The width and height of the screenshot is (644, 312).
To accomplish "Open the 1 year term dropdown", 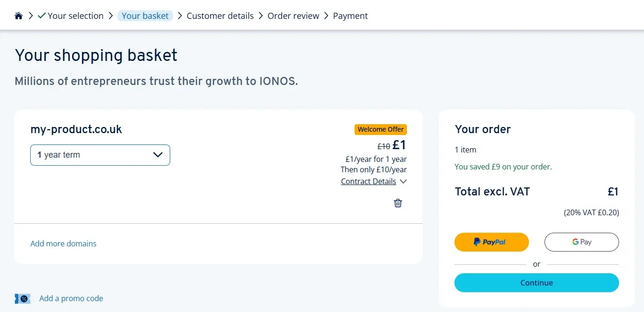I will (100, 155).
